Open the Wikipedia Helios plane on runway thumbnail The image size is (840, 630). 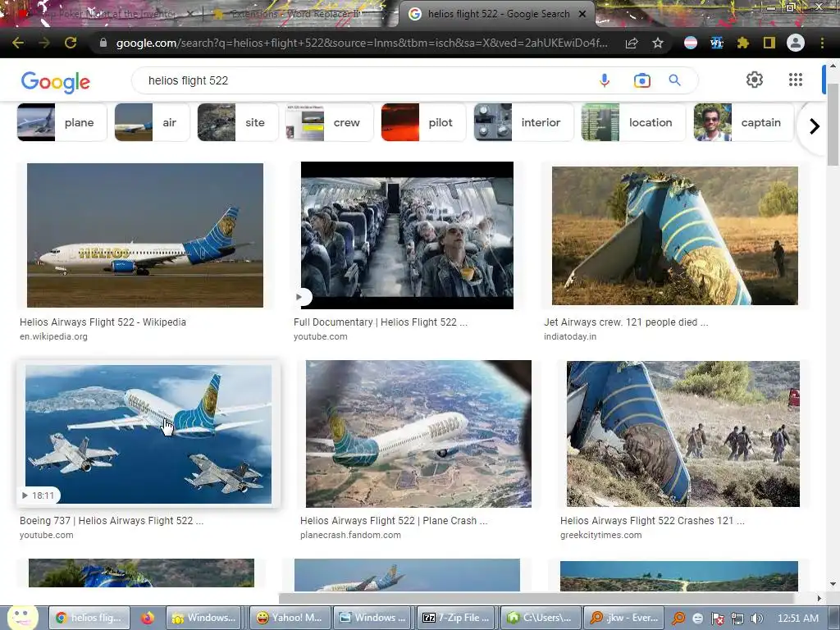point(145,235)
